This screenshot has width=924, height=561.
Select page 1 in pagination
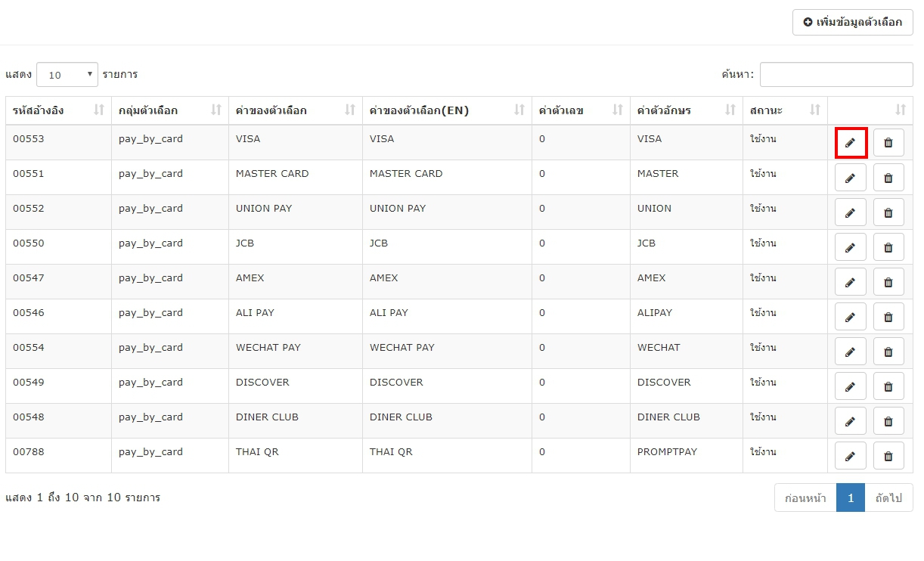tap(851, 497)
